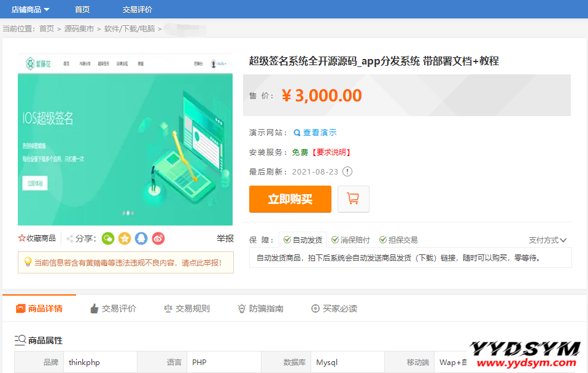Go to 首页 in top navigation bar
The image size is (588, 373).
tap(82, 9)
